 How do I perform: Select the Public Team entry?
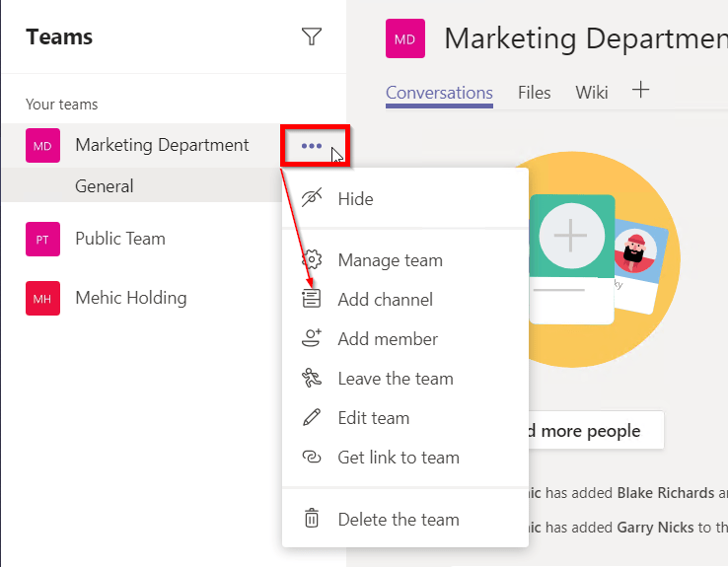click(120, 239)
